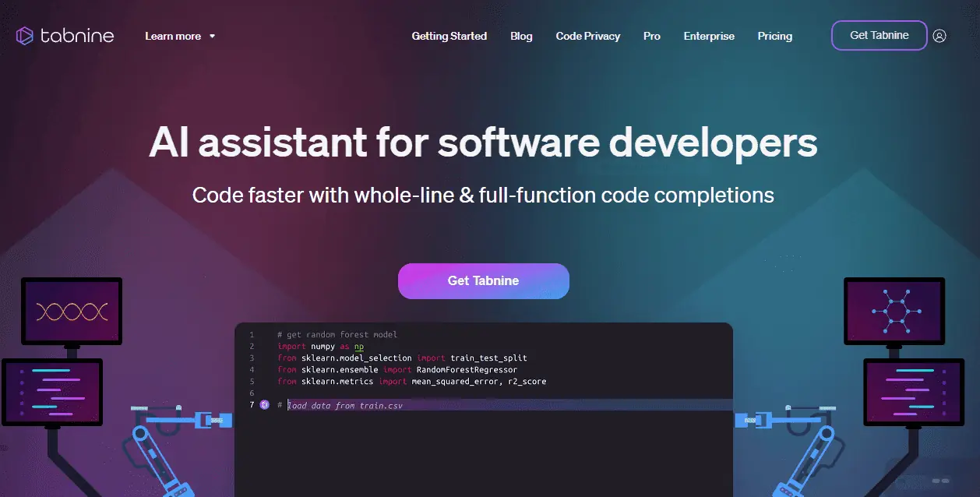Click the train_test_split import line
This screenshot has width=980, height=497.
[402, 358]
